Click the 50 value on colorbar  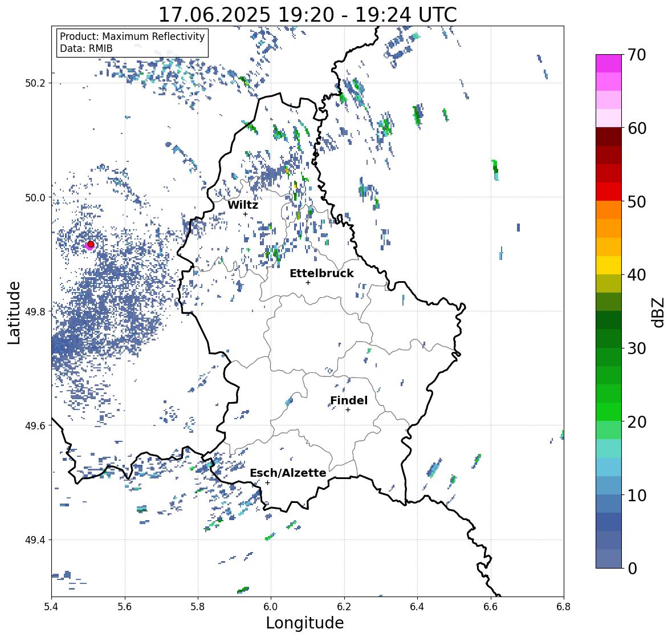tap(636, 201)
